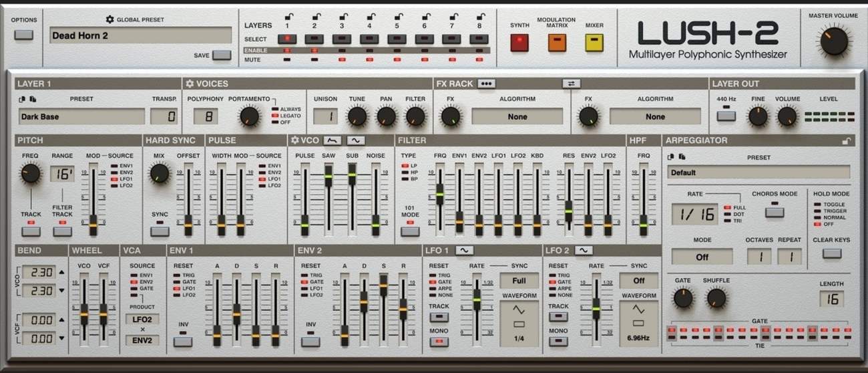Screen dimensions: 868x373
Task: Click the 440 Hz button
Action: pos(726,117)
